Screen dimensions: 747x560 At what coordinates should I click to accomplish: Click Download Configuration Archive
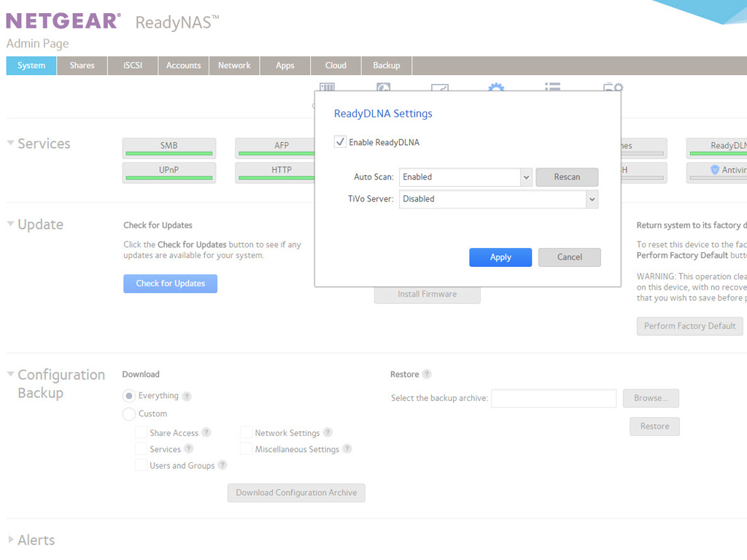296,493
